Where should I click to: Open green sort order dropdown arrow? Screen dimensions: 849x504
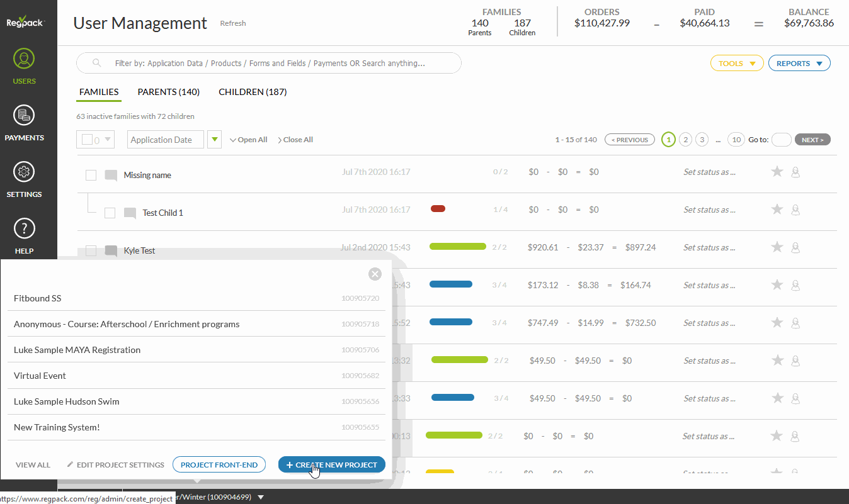215,140
